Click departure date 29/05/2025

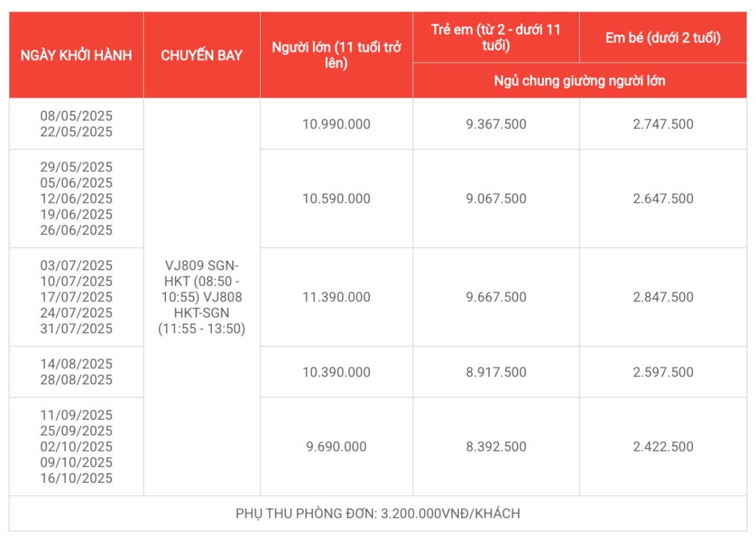point(76,167)
